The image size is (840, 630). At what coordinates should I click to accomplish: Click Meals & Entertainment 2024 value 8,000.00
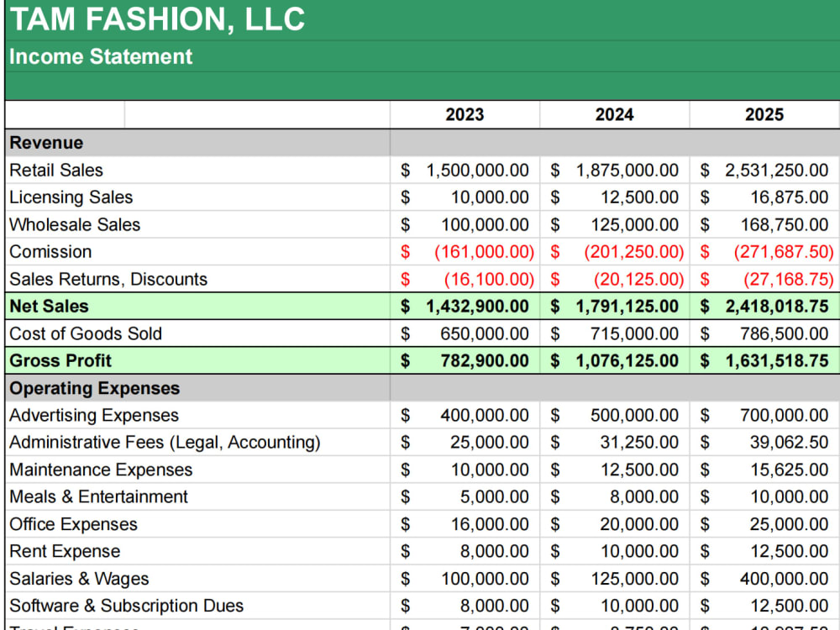click(644, 496)
